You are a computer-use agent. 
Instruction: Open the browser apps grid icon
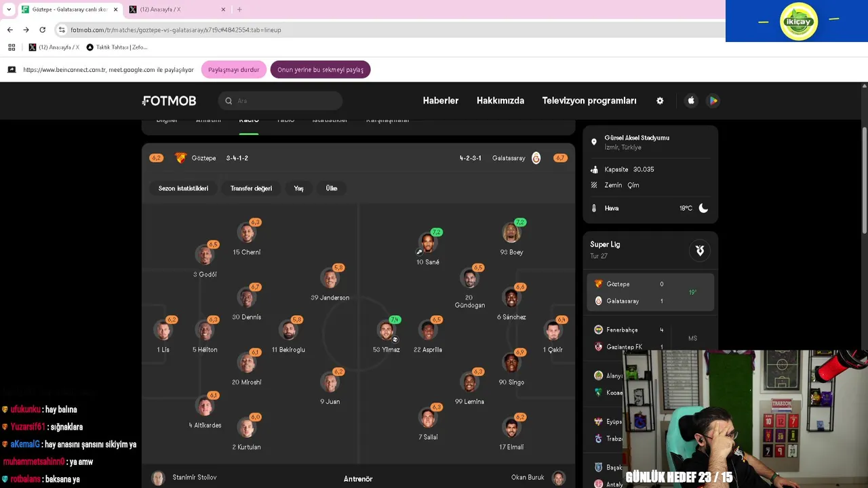12,47
